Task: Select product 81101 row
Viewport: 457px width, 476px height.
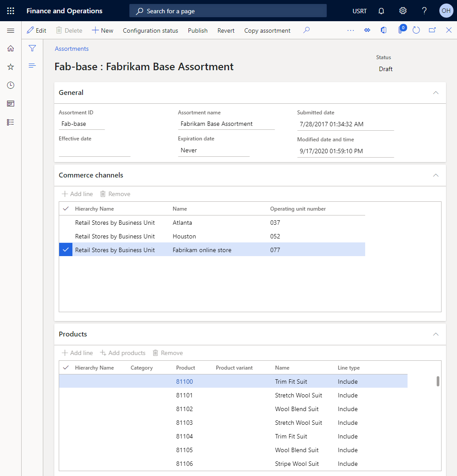Action: point(233,395)
